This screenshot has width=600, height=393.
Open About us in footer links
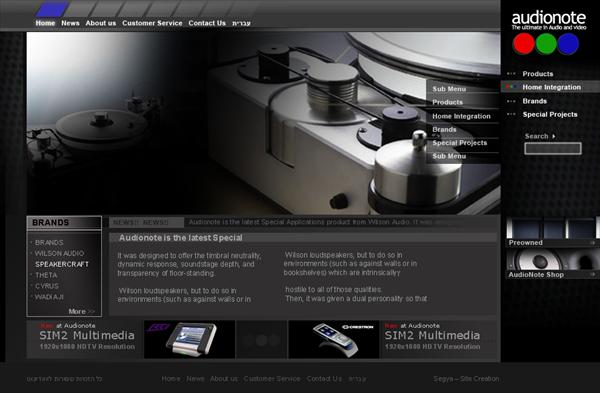click(224, 379)
